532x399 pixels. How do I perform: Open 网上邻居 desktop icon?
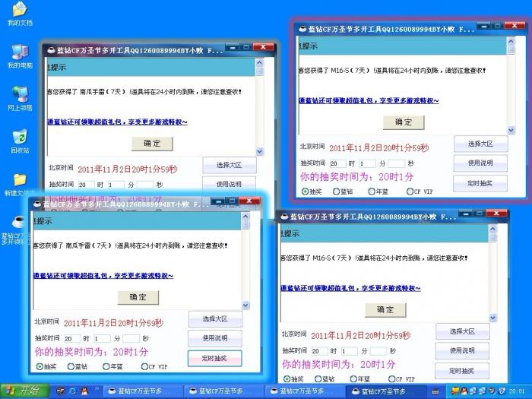(20, 98)
